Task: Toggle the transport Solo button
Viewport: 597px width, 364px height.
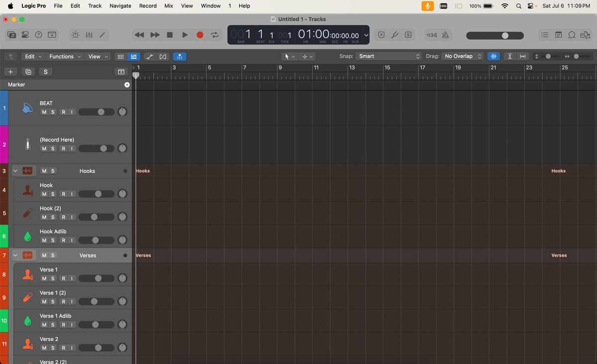Action: tap(408, 35)
